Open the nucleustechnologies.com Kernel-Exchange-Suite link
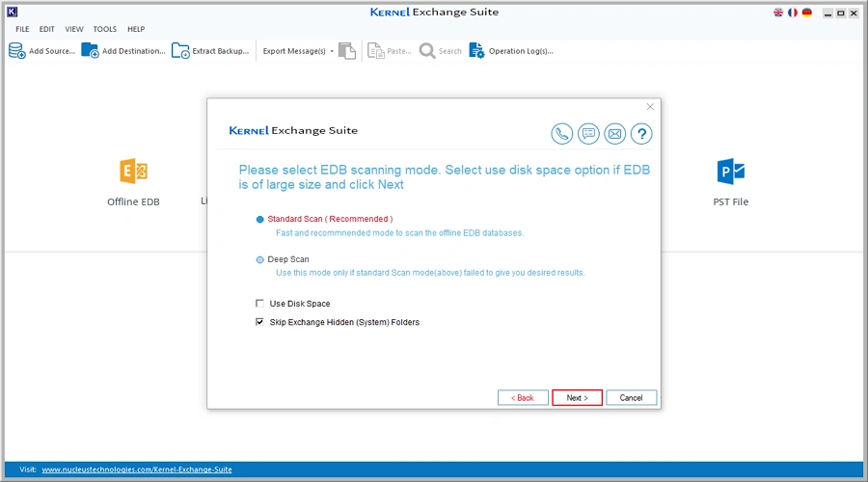868x482 pixels. (137, 469)
